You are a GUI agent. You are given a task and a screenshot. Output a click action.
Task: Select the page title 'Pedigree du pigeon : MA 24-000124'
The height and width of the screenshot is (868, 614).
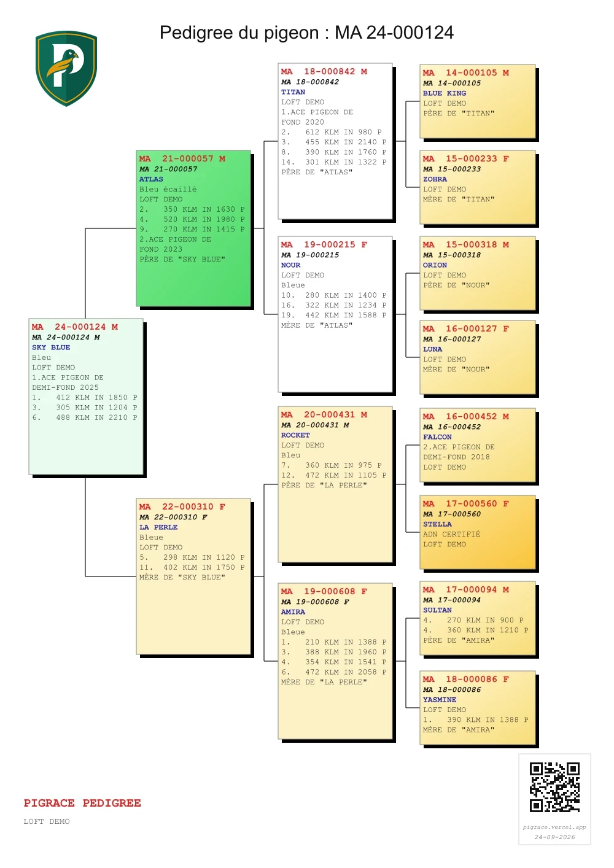click(306, 33)
